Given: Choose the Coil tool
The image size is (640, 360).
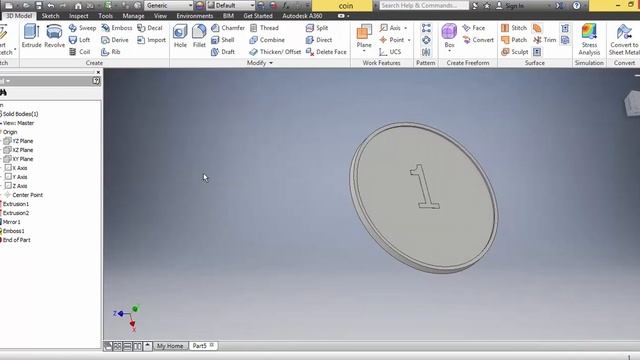Looking at the screenshot, I should click(x=80, y=52).
